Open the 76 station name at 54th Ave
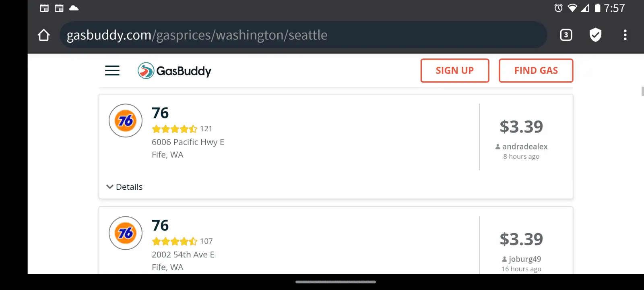 pos(160,226)
